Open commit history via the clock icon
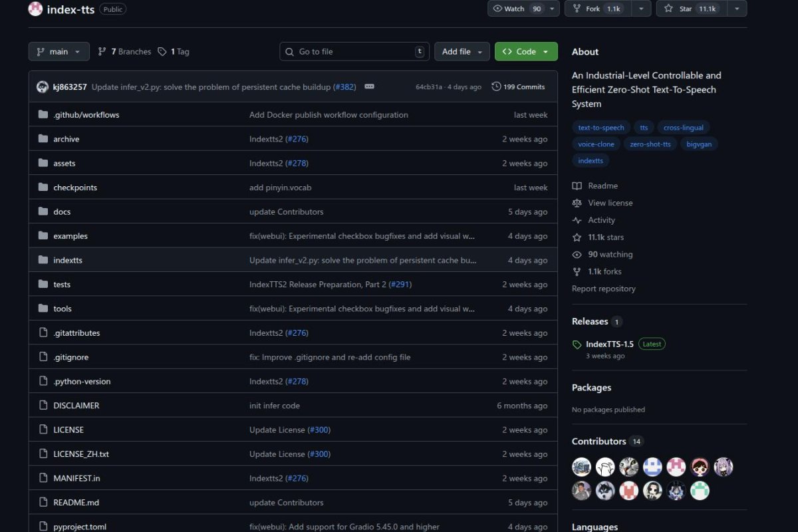Image resolution: width=798 pixels, height=532 pixels. (497, 86)
